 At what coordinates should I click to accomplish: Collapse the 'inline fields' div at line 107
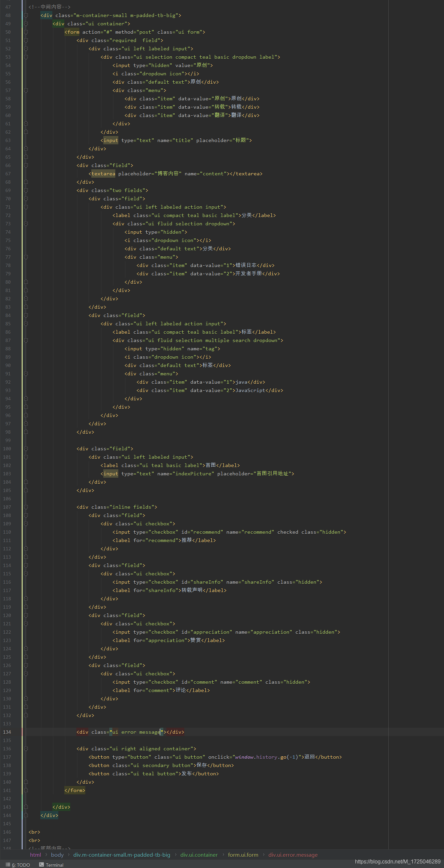26,507
